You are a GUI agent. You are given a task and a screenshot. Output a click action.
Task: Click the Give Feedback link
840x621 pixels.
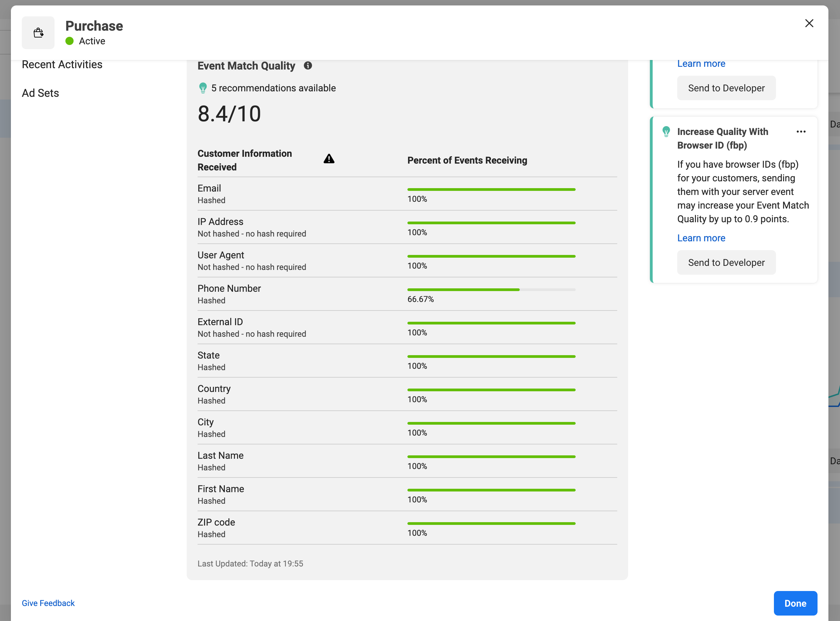(48, 603)
